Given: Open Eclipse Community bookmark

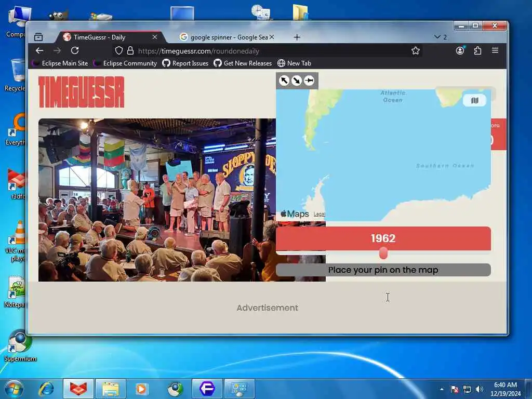Looking at the screenshot, I should [125, 63].
